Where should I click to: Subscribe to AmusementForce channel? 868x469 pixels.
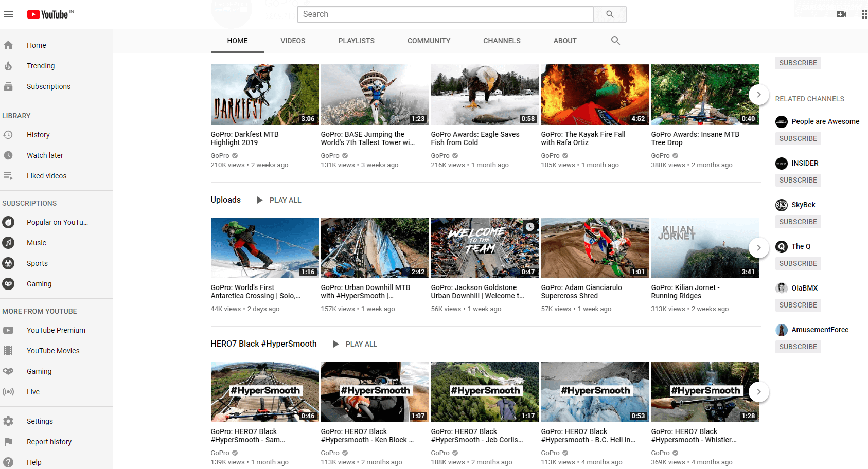[798, 347]
